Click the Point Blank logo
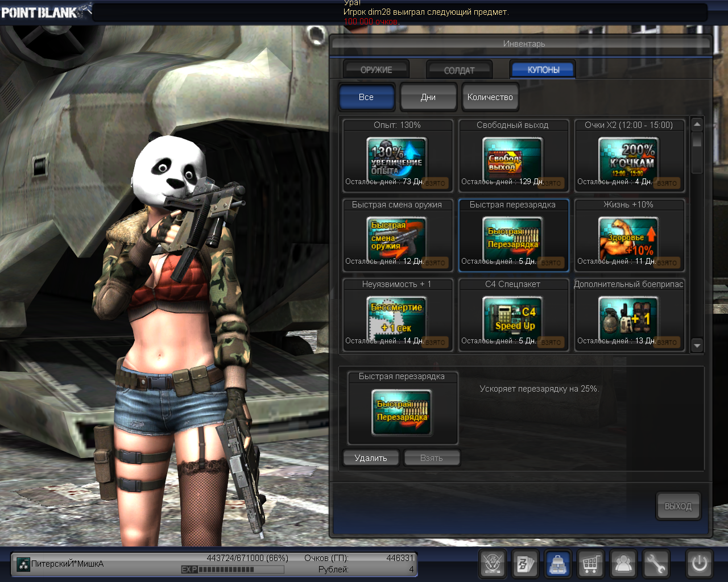 tap(46, 11)
